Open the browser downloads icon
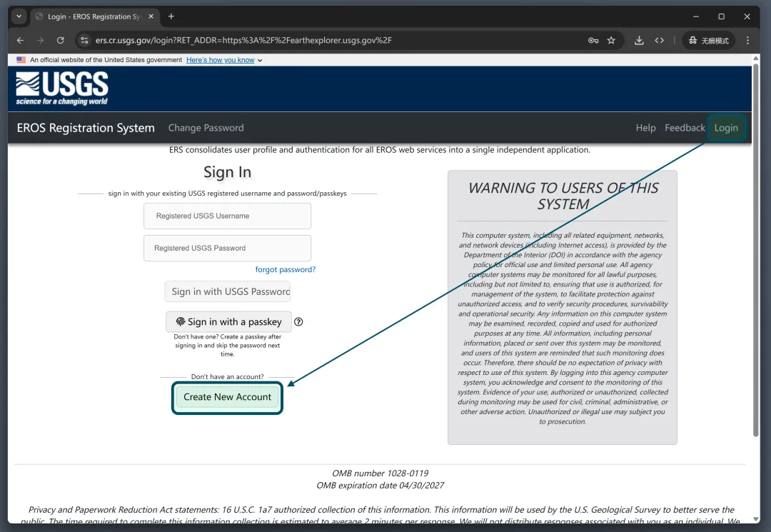Image resolution: width=771 pixels, height=532 pixels. click(x=639, y=40)
